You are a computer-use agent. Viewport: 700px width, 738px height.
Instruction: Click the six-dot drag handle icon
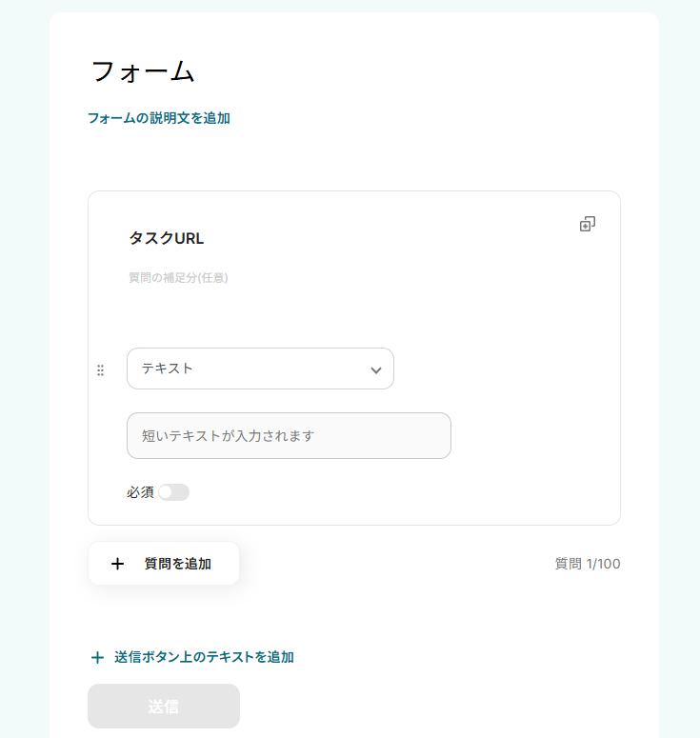tap(100, 370)
